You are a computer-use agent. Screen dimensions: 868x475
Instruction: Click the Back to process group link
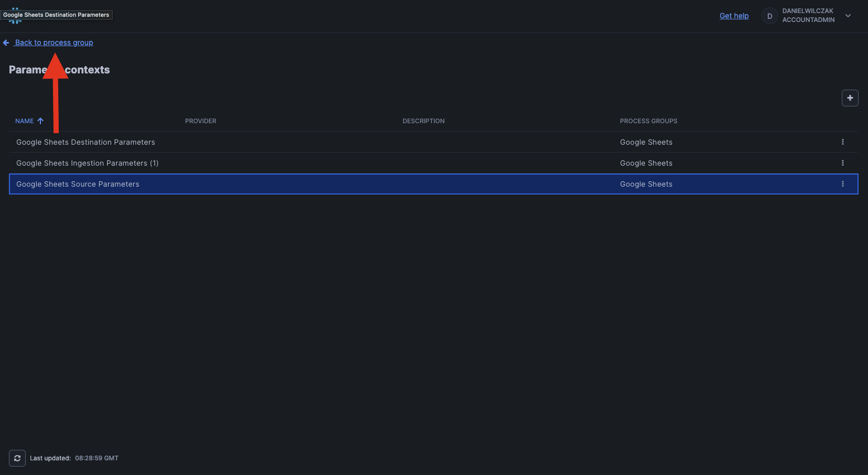coord(54,42)
